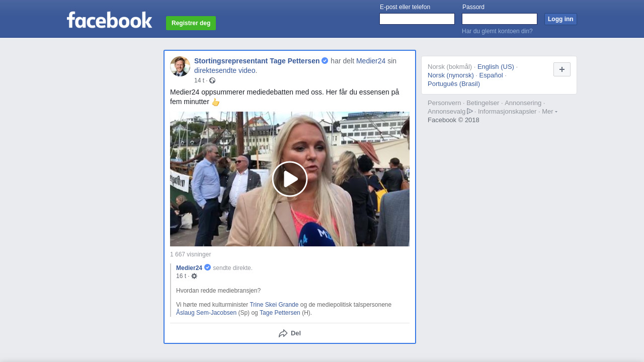Image resolution: width=644 pixels, height=362 pixels.
Task: Open Åslaug Sem-Jacobsen link
Action: click(206, 313)
